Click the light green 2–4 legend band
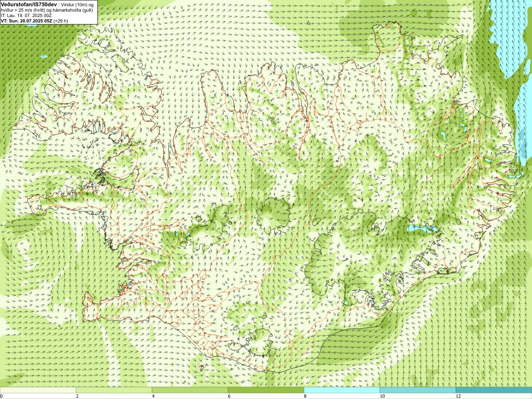Viewport: 532px width, 399px height. [114, 390]
